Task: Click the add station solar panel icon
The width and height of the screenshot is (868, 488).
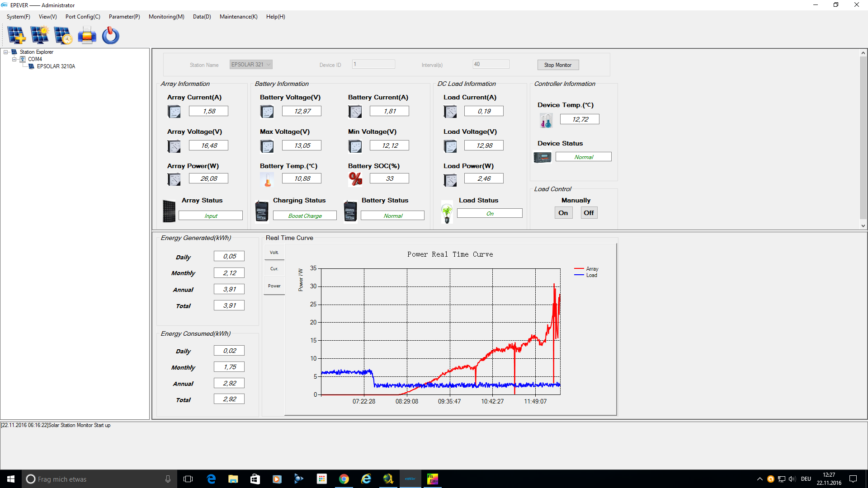Action: tap(16, 35)
